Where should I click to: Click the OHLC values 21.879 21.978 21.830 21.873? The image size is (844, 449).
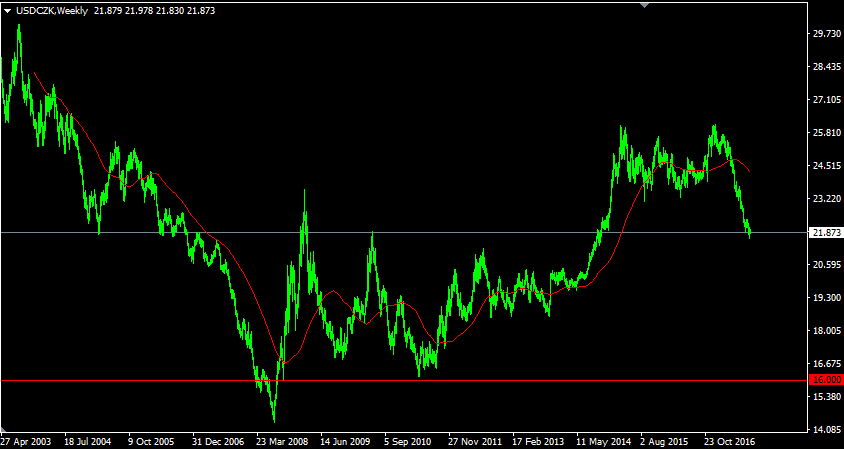pos(154,11)
